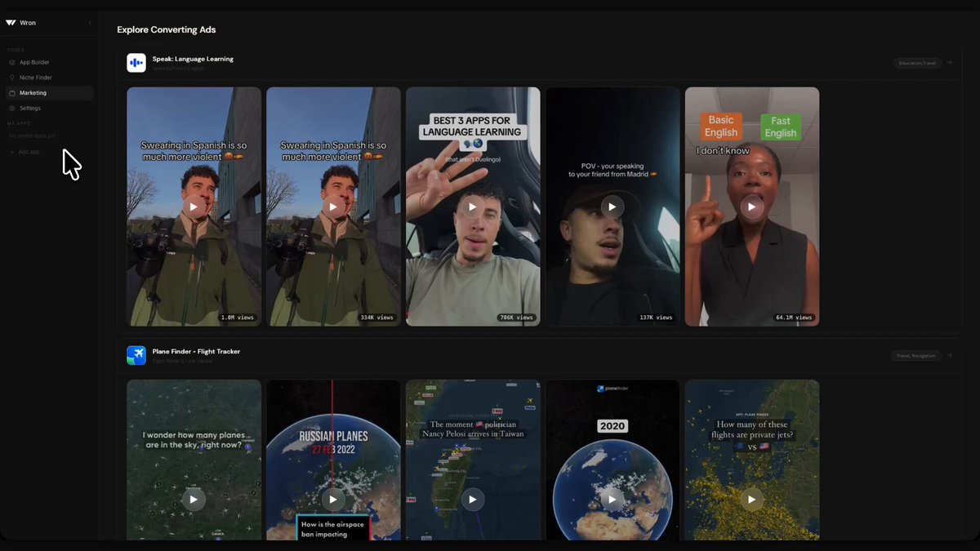This screenshot has height=551, width=980.
Task: Play the POV friend from Madrid video
Action: coord(612,207)
